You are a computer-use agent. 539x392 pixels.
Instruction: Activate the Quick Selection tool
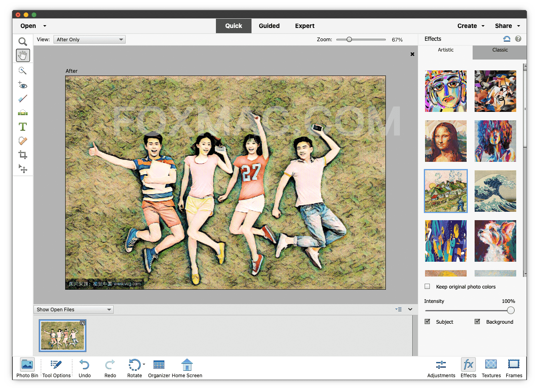(x=23, y=70)
